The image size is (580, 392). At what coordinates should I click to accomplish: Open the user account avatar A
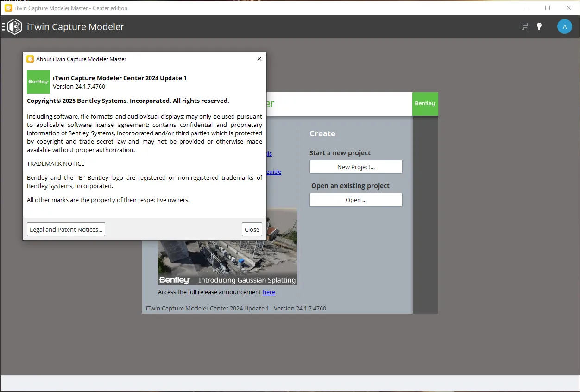(x=564, y=26)
